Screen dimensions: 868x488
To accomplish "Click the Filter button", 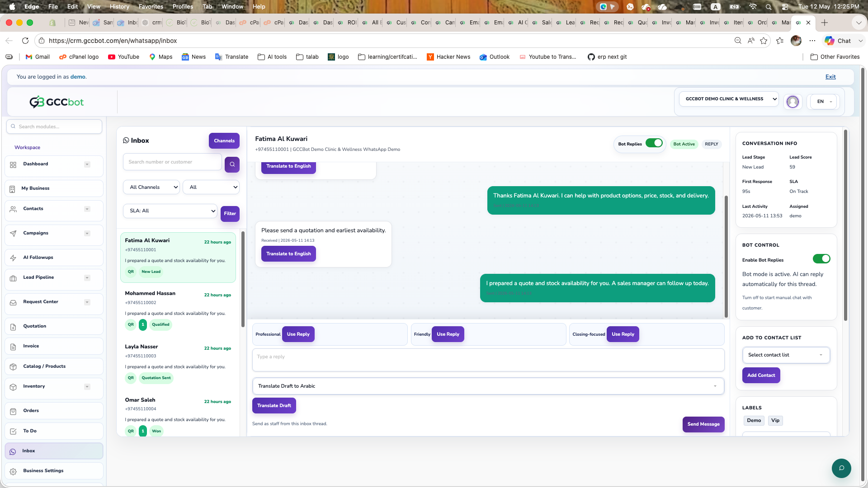I will tap(230, 214).
